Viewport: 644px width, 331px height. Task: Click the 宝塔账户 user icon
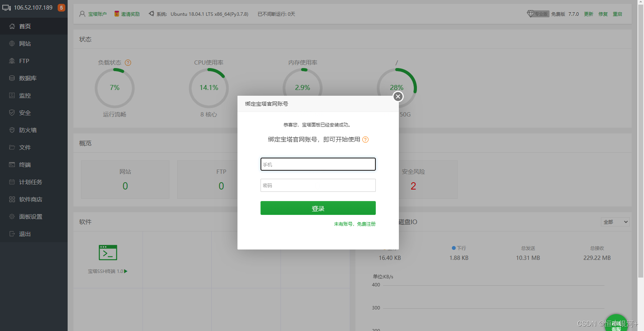tap(82, 14)
